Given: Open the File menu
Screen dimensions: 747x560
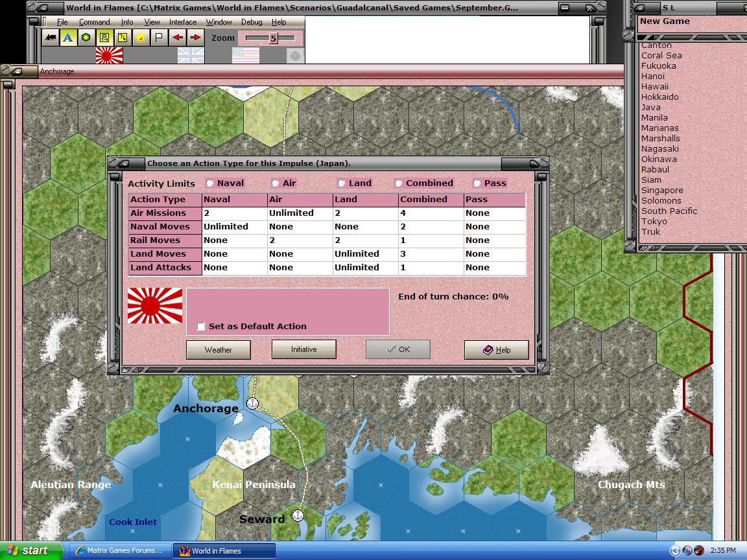Looking at the screenshot, I should [x=62, y=22].
